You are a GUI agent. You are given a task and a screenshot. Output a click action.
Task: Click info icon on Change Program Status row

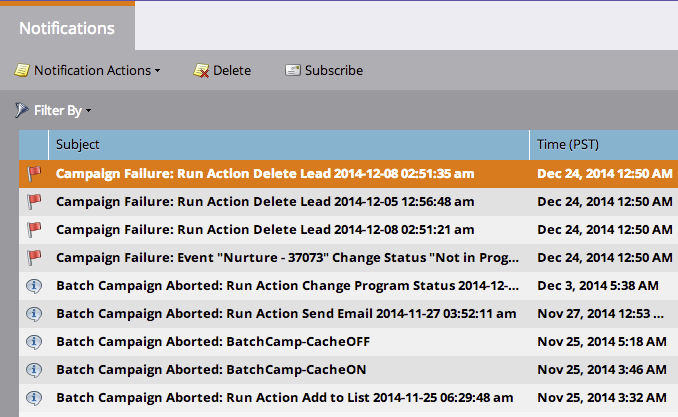click(x=34, y=285)
